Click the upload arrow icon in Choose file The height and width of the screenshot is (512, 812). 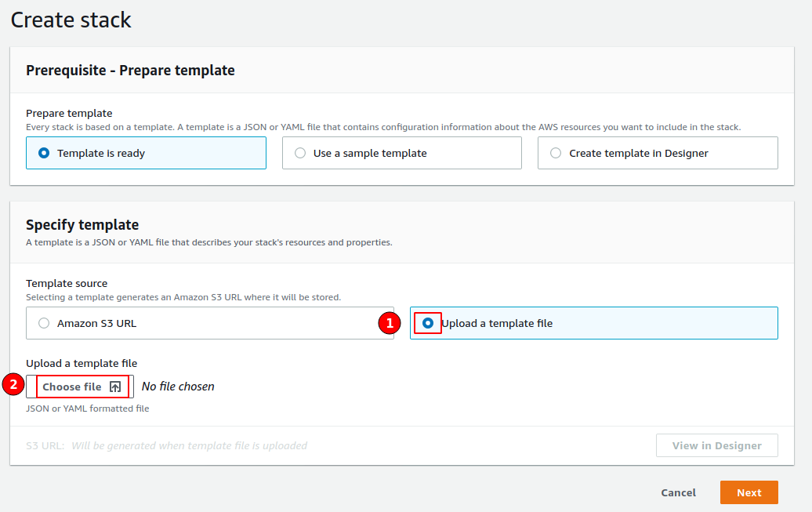[x=115, y=387]
